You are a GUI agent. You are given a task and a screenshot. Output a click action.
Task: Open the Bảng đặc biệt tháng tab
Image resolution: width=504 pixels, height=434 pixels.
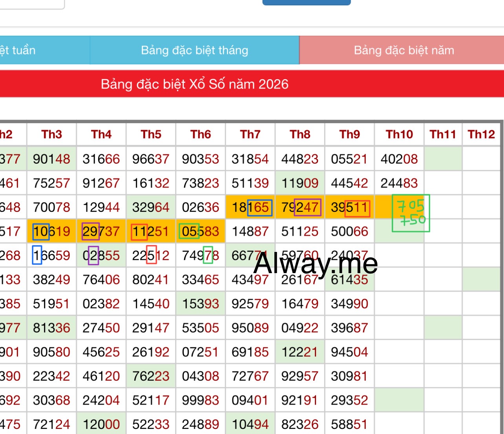pos(195,50)
